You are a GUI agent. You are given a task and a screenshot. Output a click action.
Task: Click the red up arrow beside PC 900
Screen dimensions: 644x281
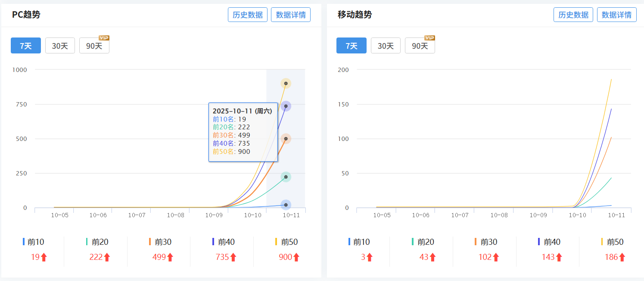click(x=296, y=257)
